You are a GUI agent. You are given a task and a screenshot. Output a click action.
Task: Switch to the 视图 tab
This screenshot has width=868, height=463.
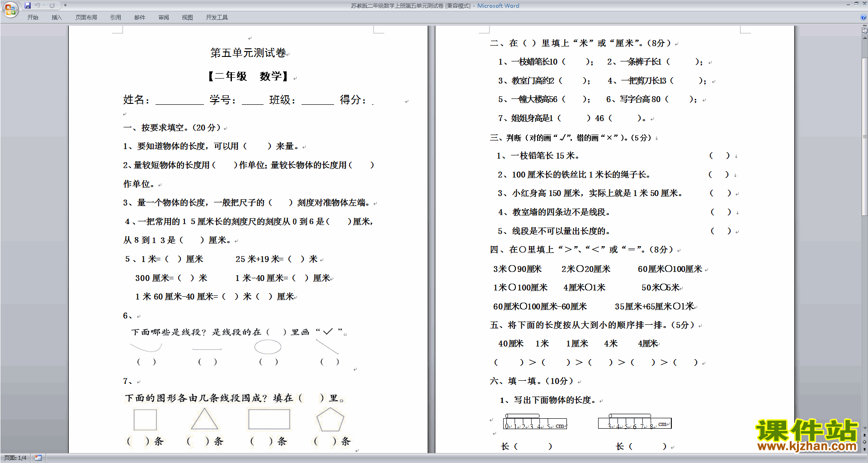[x=188, y=17]
